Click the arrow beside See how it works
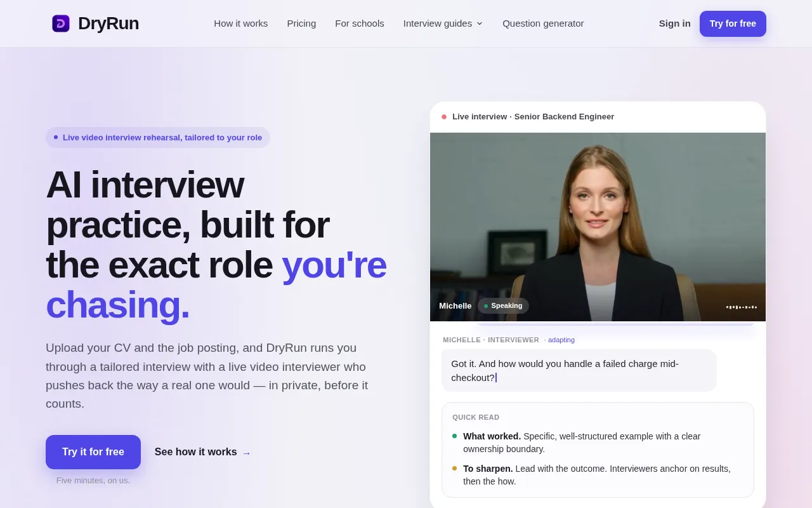 (247, 453)
